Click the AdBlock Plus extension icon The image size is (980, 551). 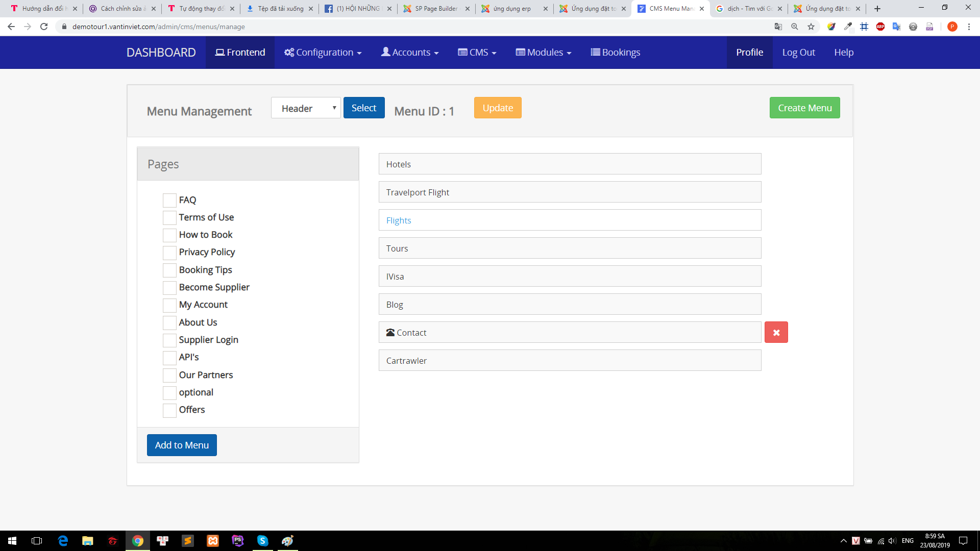(880, 27)
